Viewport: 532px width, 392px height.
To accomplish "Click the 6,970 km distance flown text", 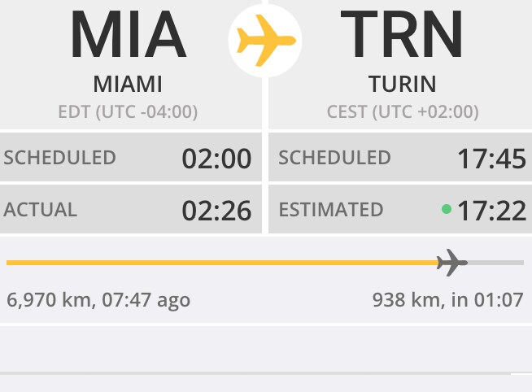I will tap(98, 300).
